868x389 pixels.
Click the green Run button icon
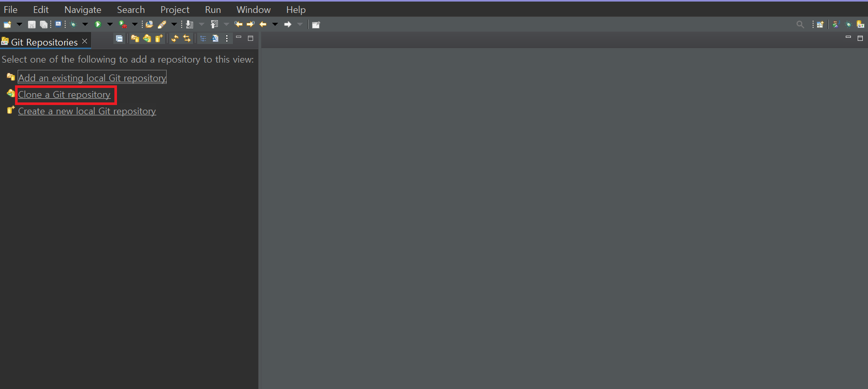98,24
